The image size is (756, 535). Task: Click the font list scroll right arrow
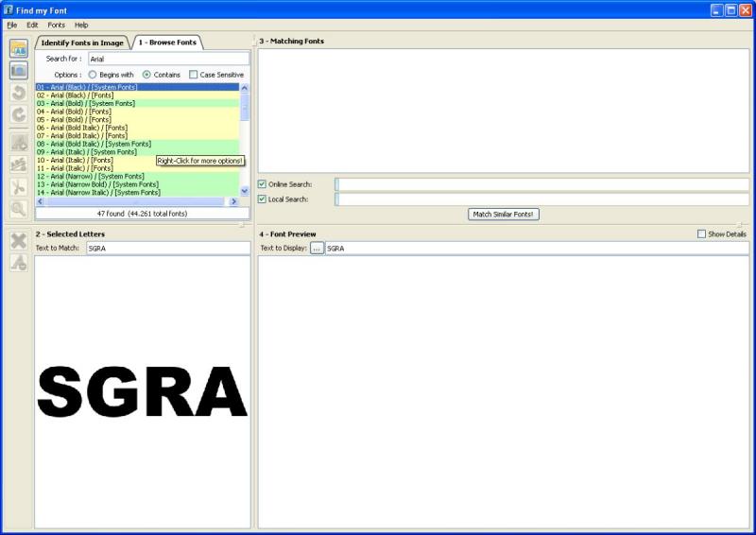(233, 201)
